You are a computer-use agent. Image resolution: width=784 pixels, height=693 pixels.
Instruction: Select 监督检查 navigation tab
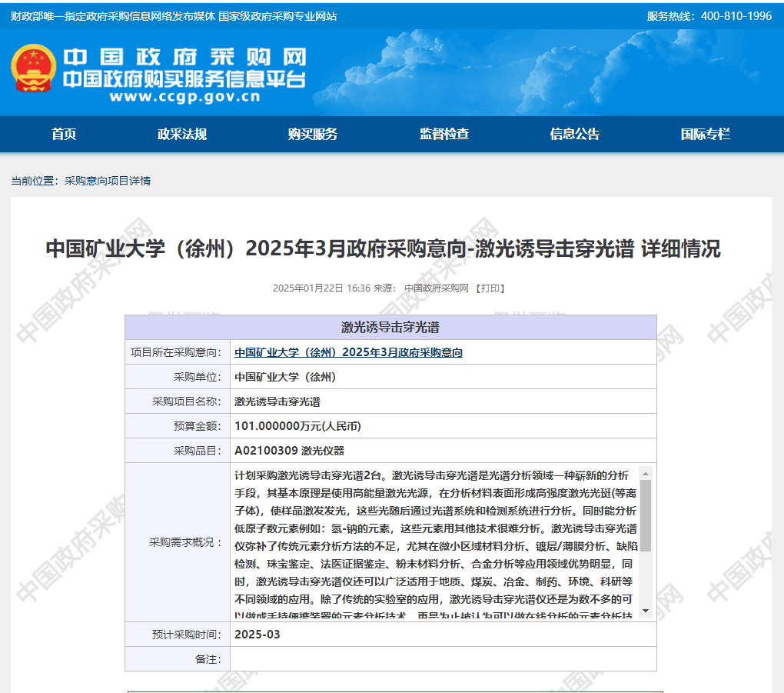[x=444, y=134]
